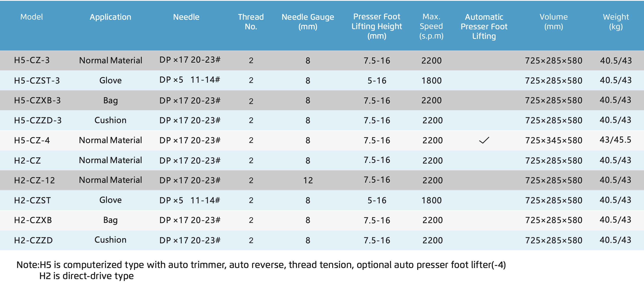The height and width of the screenshot is (284, 644).
Task: Click the H5-CZZD-3 model name
Action: click(x=38, y=120)
